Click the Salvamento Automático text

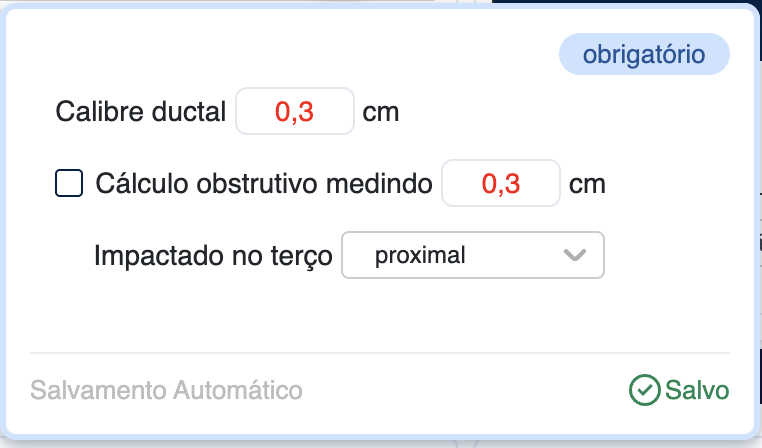(x=166, y=390)
